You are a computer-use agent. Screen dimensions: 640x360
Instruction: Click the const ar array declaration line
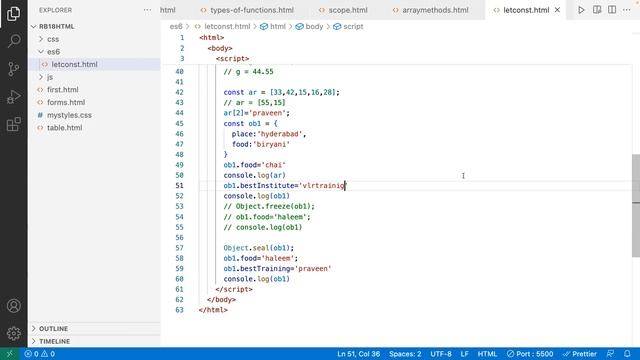click(281, 92)
